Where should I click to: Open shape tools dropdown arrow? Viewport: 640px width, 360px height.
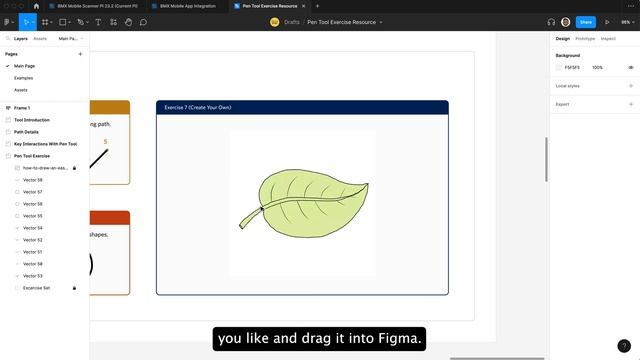coord(69,22)
